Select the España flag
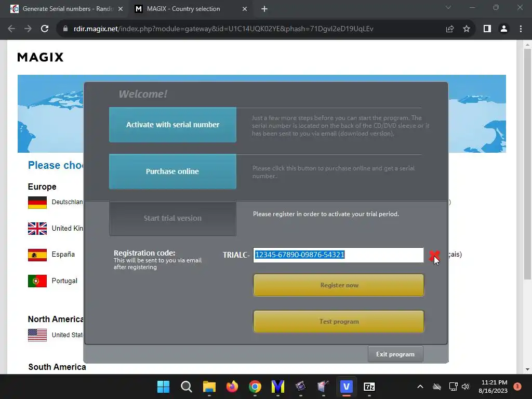The height and width of the screenshot is (399, 532). [37, 255]
